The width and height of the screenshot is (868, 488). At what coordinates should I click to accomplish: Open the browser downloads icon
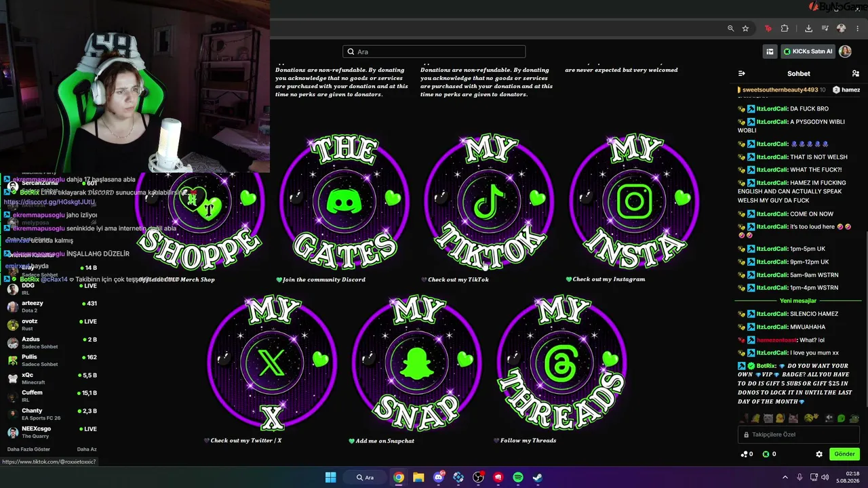[808, 28]
